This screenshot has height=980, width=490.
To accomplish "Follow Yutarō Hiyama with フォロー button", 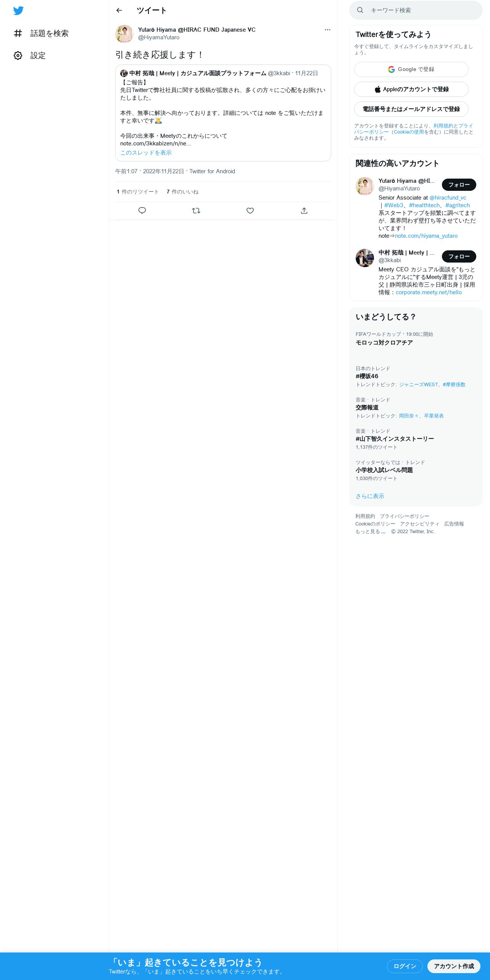I will 459,185.
